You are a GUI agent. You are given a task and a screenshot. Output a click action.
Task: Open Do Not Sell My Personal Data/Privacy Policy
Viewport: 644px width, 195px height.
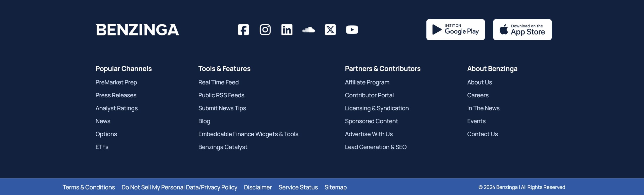click(179, 187)
